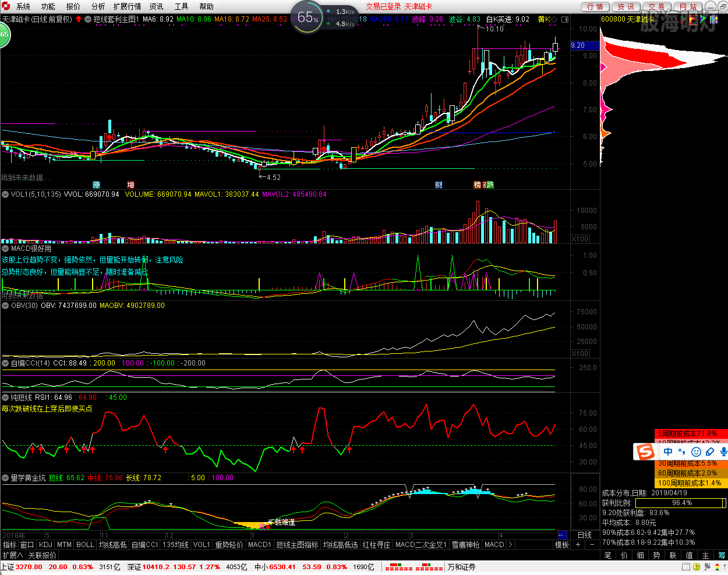Click the 100周期前成本 orange swatch
The image size is (728, 575).
(x=691, y=483)
